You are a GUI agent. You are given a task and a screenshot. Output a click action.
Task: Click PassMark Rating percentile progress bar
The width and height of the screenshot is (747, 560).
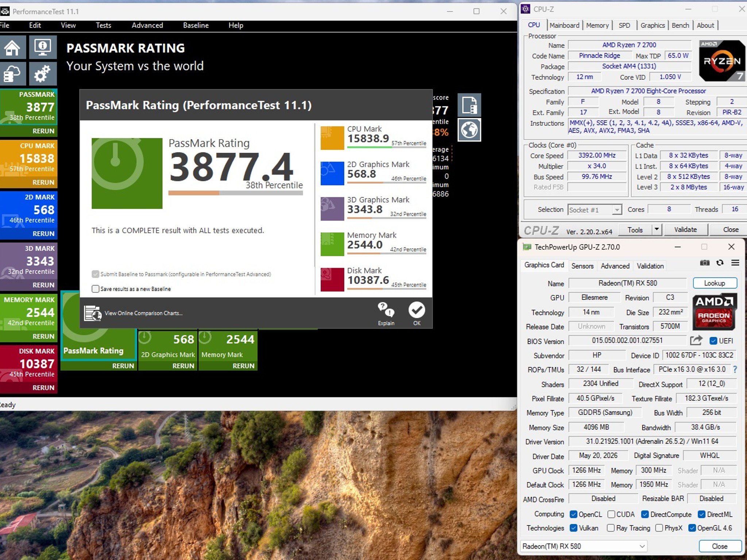tap(236, 193)
